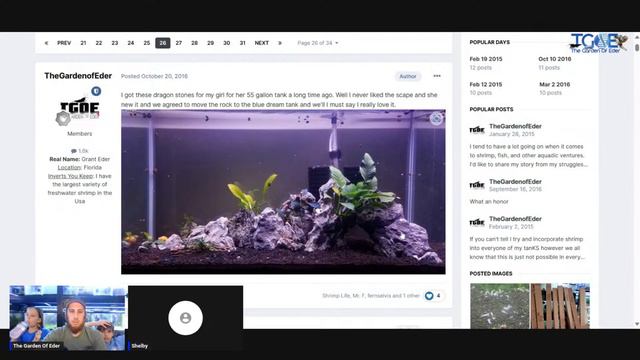View the list of users who liked post
Viewport: 640px width, 360px height.
tap(371, 296)
